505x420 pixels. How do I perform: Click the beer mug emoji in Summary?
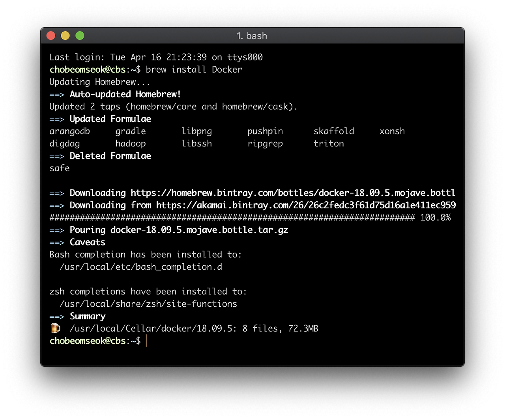coord(55,328)
